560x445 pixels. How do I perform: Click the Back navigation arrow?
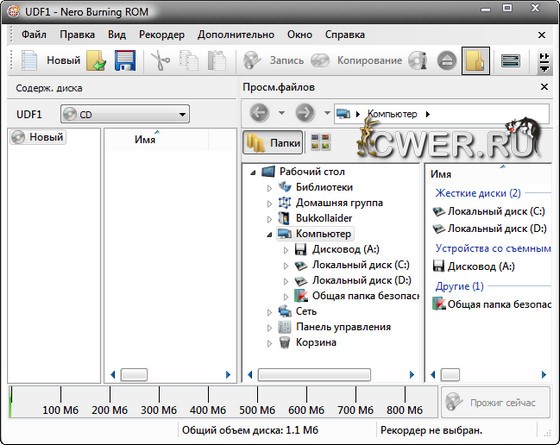[259, 113]
